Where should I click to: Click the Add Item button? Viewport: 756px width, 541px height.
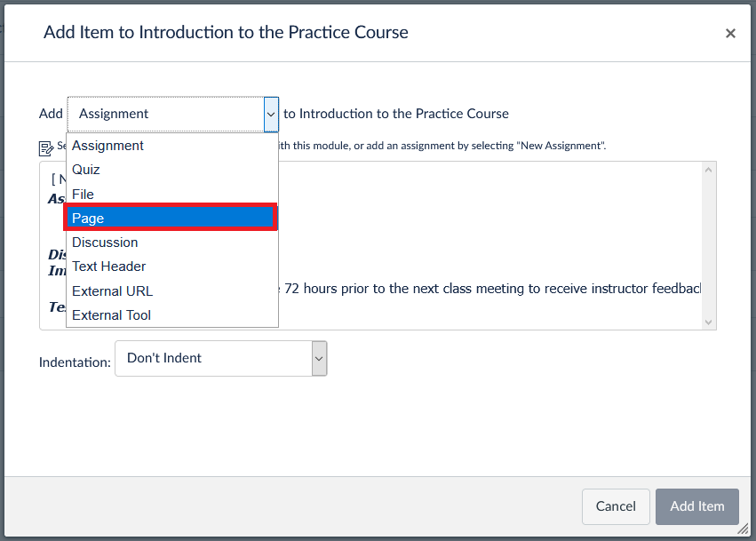(697, 506)
